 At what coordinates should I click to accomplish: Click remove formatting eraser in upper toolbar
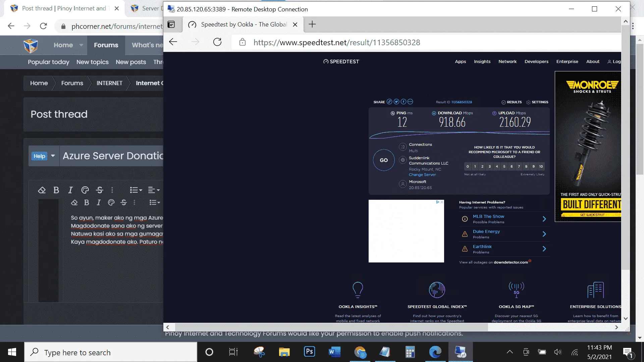(x=42, y=190)
